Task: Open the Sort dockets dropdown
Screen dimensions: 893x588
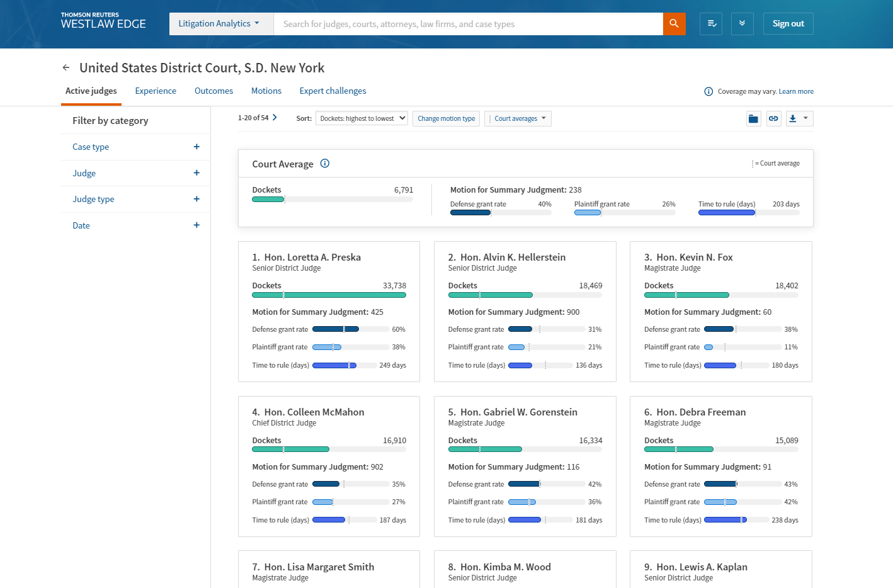Action: point(362,118)
